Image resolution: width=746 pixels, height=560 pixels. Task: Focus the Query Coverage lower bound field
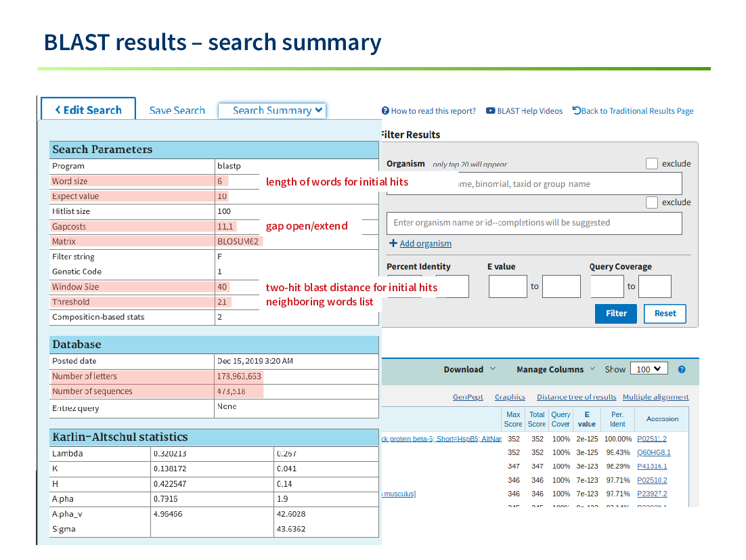(607, 286)
